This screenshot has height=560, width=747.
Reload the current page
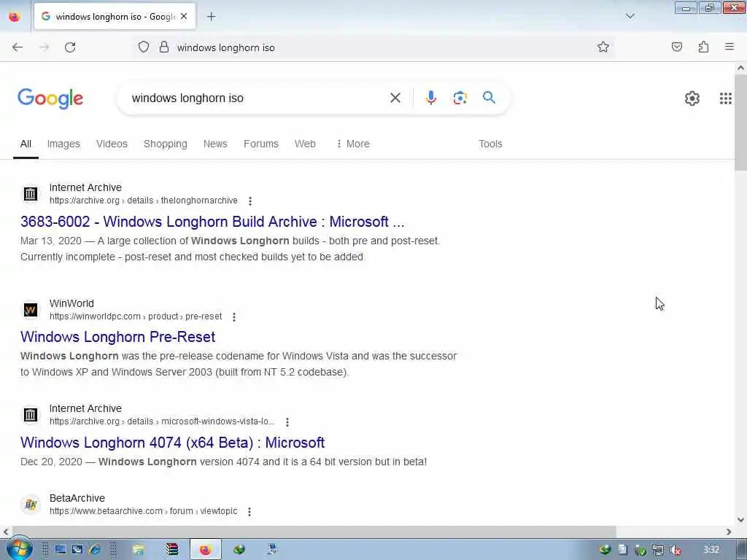[x=70, y=47]
